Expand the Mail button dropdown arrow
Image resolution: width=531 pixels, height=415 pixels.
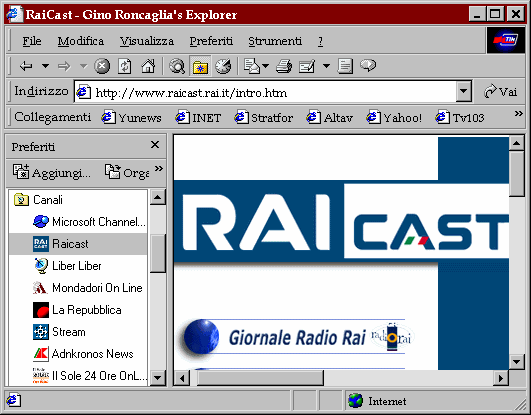pos(266,66)
